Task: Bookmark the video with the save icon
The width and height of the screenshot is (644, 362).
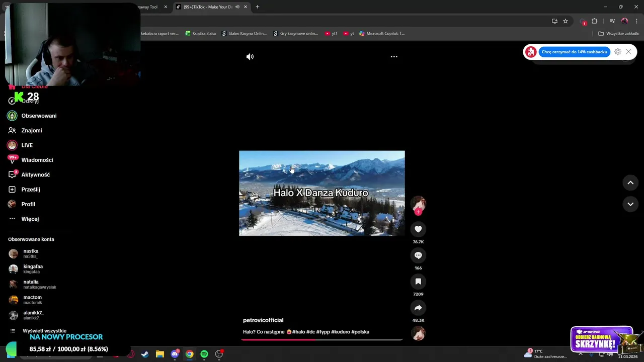Action: pyautogui.click(x=418, y=282)
